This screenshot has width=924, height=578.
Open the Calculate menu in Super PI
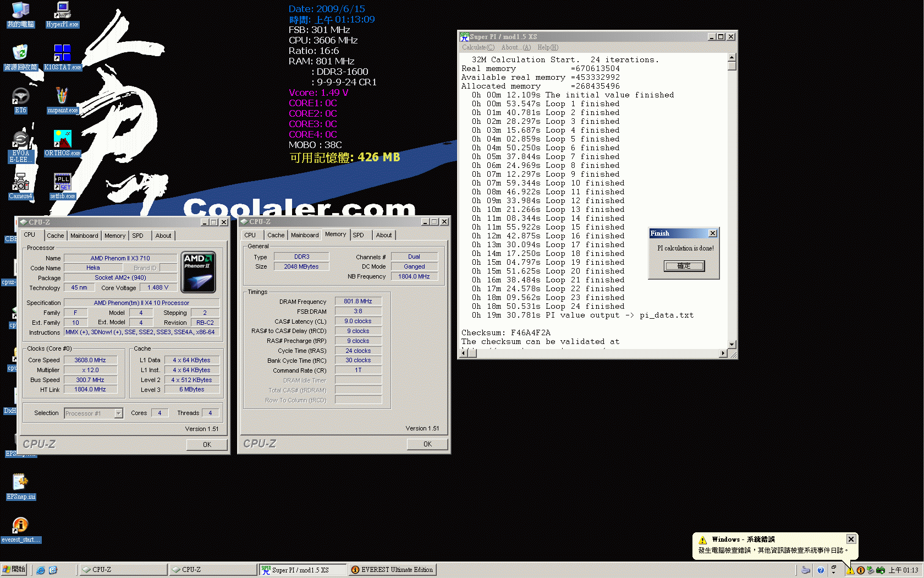tap(478, 47)
